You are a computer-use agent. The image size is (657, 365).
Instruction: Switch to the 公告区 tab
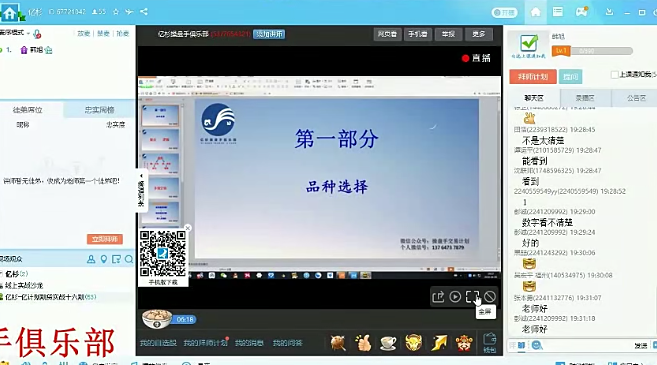coord(636,98)
